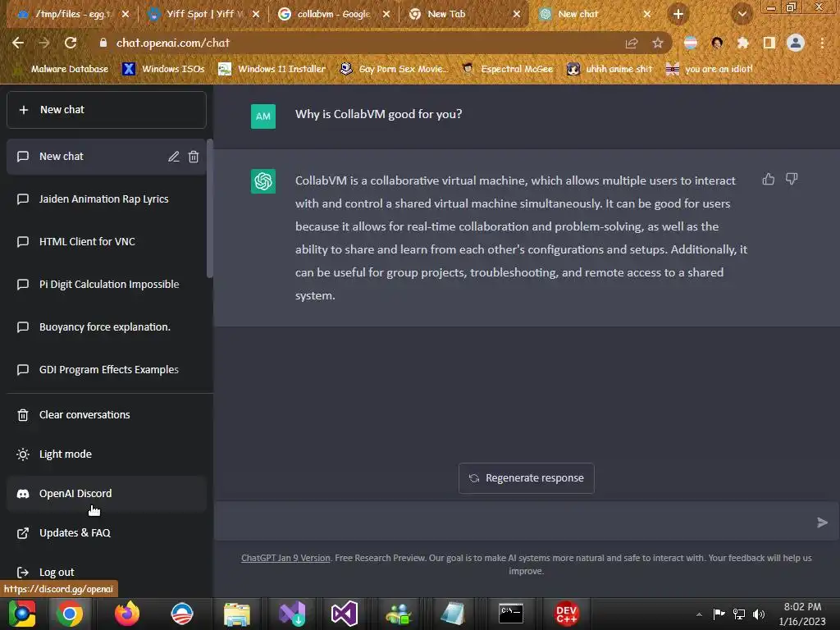Toggle the browser side panel icon
Screen dimensions: 840x630
coord(769,43)
